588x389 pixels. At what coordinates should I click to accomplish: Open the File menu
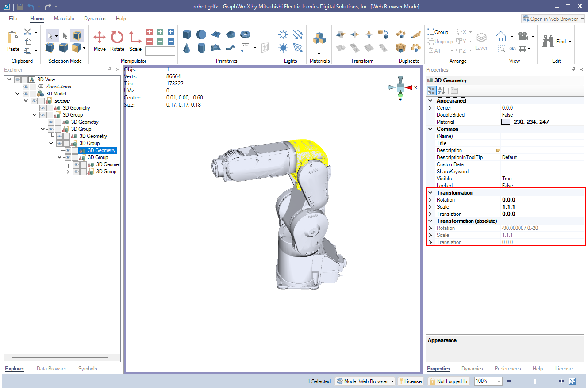tap(13, 19)
